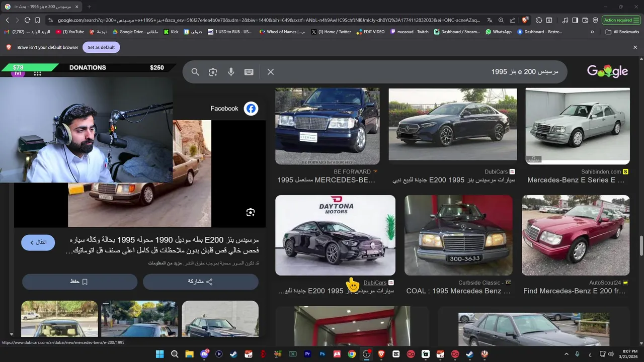The image size is (644, 362).
Task: Open browser extensions puzzle icon
Action: pyautogui.click(x=539, y=20)
